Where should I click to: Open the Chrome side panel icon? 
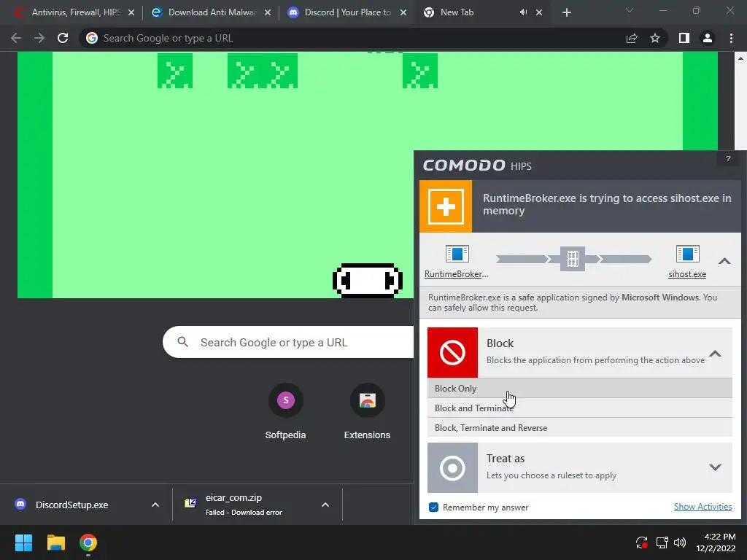click(x=684, y=38)
